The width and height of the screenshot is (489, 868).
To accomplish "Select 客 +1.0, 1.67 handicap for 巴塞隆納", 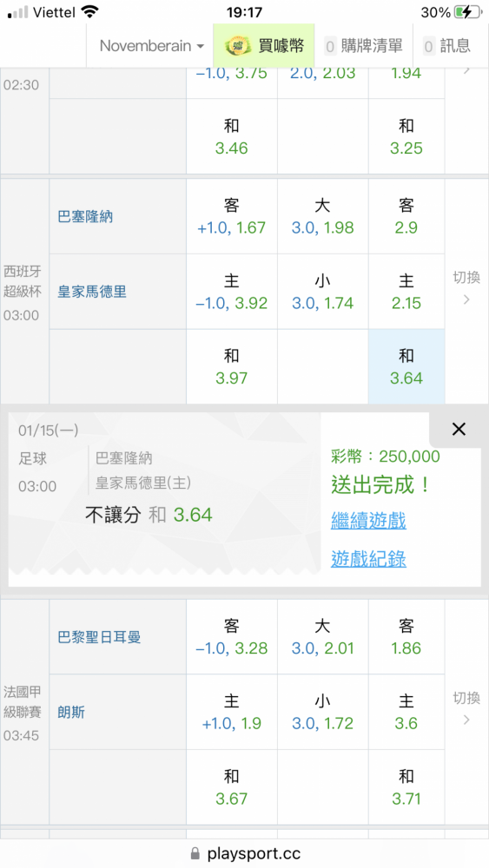I will click(x=232, y=216).
